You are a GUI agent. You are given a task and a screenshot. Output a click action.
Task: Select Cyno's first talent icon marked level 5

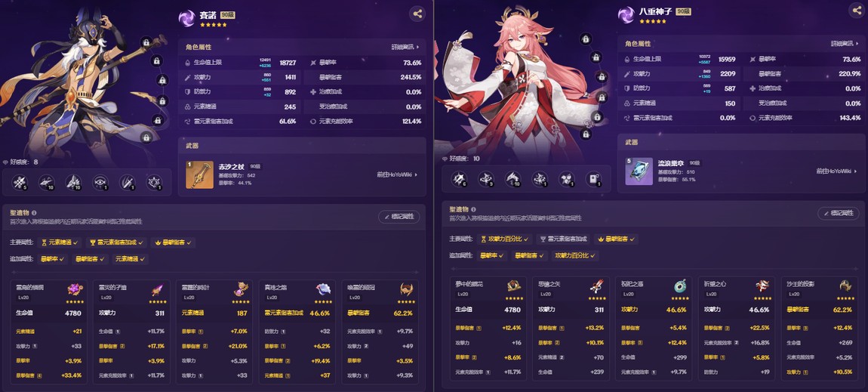coord(21,182)
